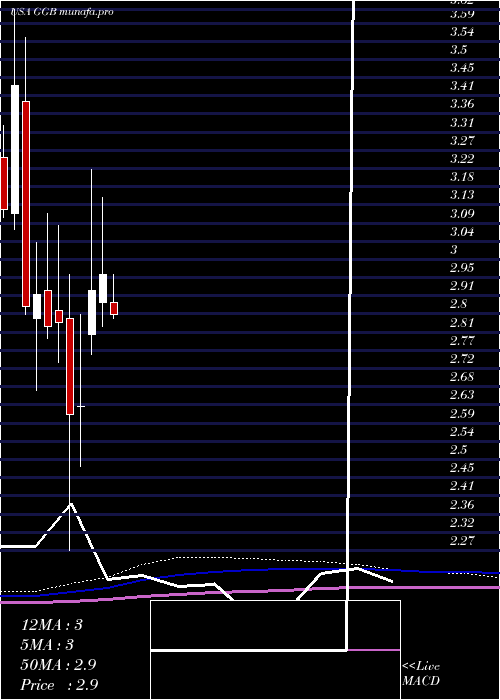The image size is (500, 700).
Task: Click the 2.68 price axis label
Action: [x=462, y=377]
